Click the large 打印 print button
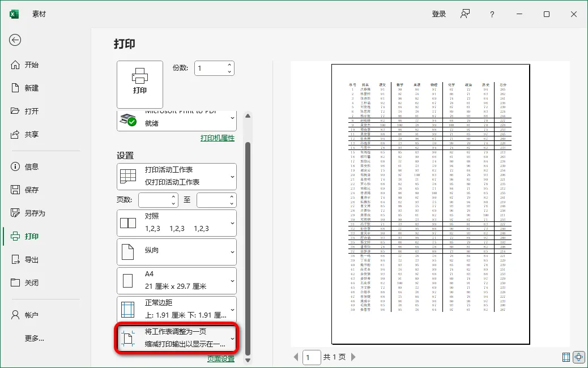Viewport: 588px width, 368px height. [140, 85]
